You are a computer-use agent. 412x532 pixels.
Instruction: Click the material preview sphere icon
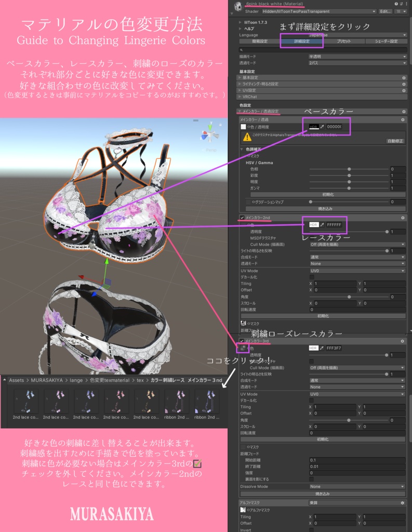238,6
